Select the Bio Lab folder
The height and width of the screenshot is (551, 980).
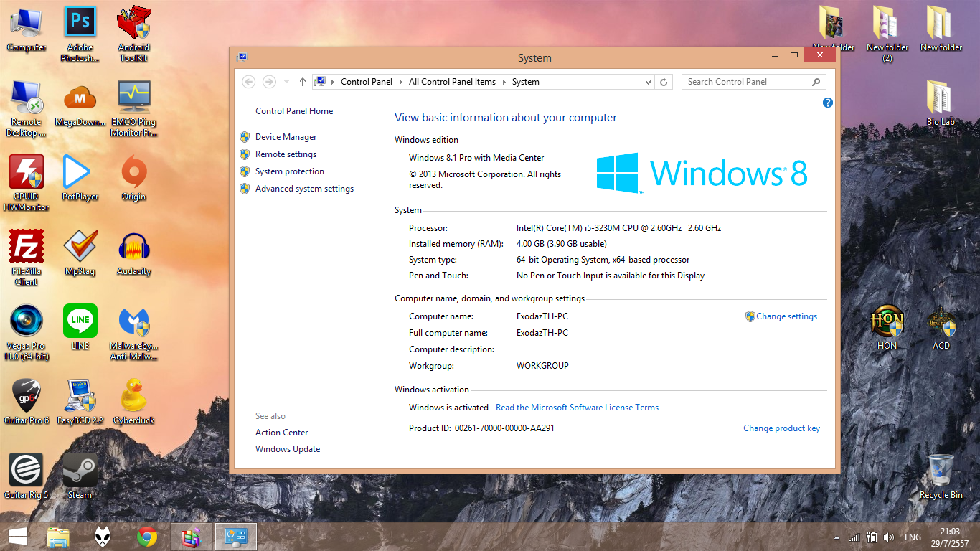pos(941,103)
